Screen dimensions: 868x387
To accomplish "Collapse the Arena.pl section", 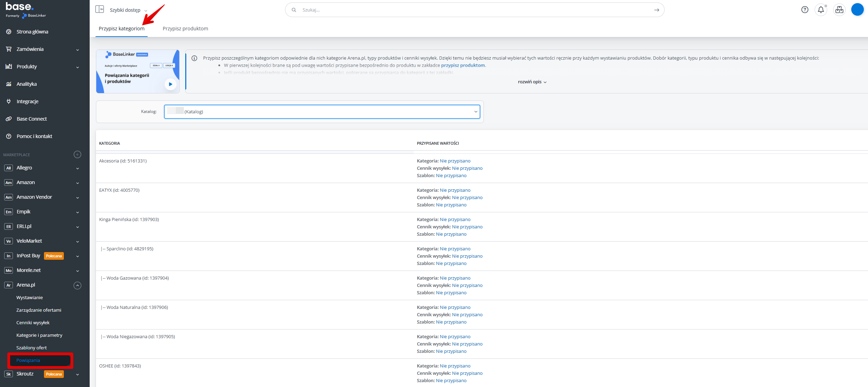I will coord(77,285).
